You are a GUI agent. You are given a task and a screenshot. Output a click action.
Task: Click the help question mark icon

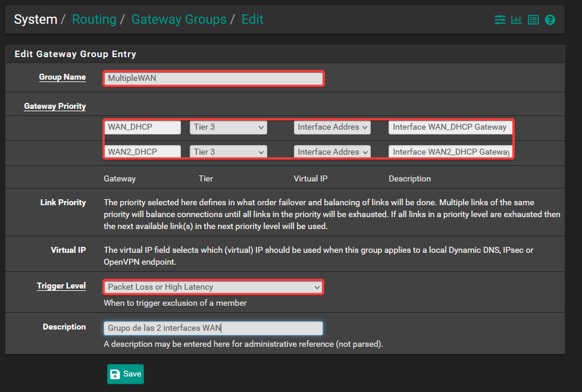click(x=550, y=20)
